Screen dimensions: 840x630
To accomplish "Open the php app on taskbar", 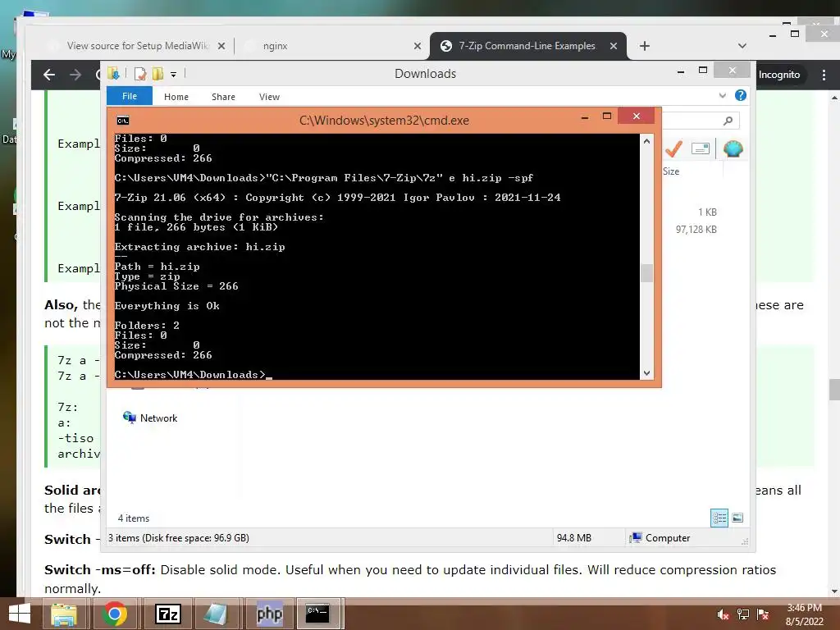I will coord(269,614).
